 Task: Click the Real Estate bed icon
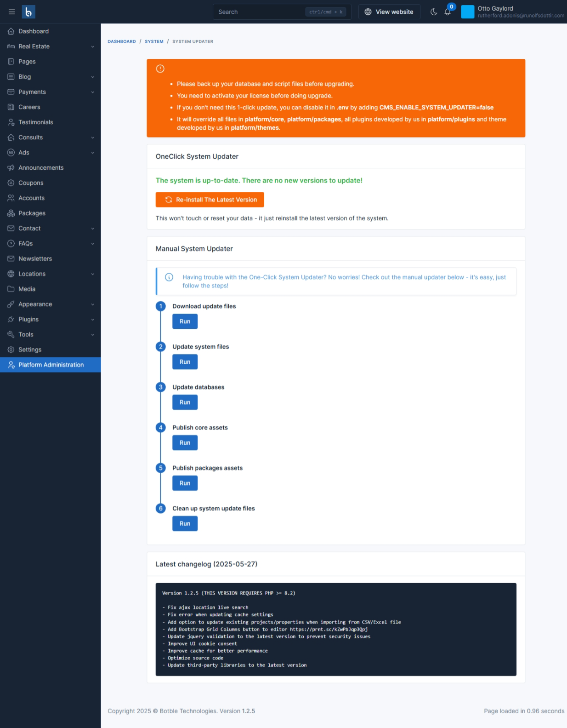tap(11, 46)
